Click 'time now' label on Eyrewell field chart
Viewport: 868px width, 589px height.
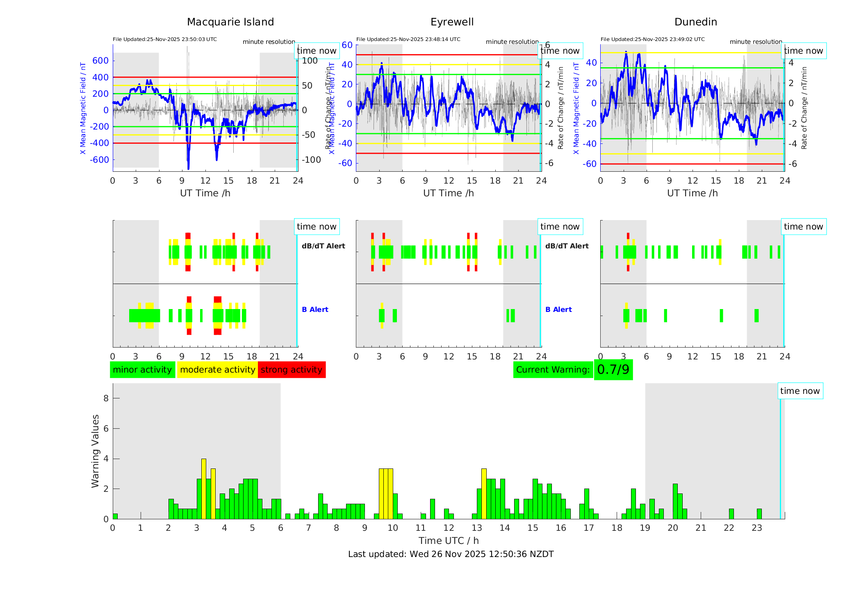tap(560, 51)
